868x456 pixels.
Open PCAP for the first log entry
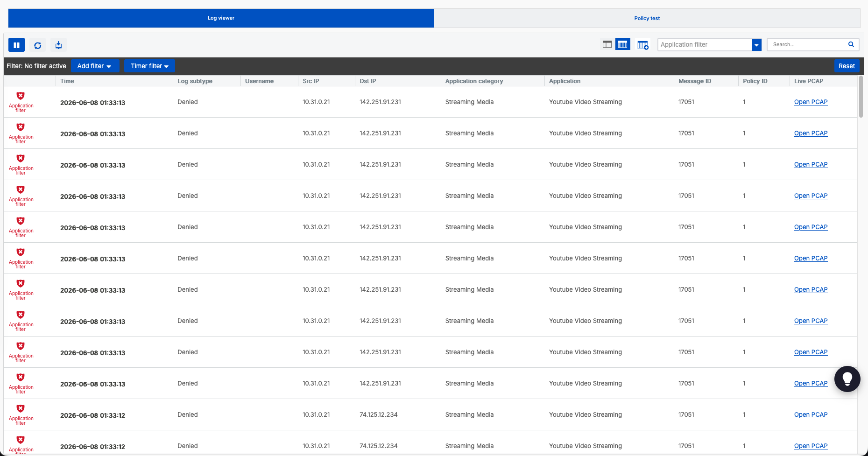pyautogui.click(x=811, y=102)
